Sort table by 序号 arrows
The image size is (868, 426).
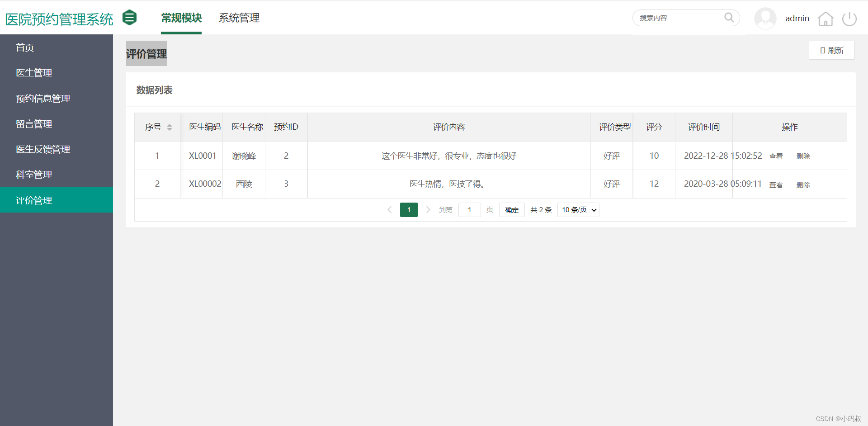pyautogui.click(x=170, y=127)
